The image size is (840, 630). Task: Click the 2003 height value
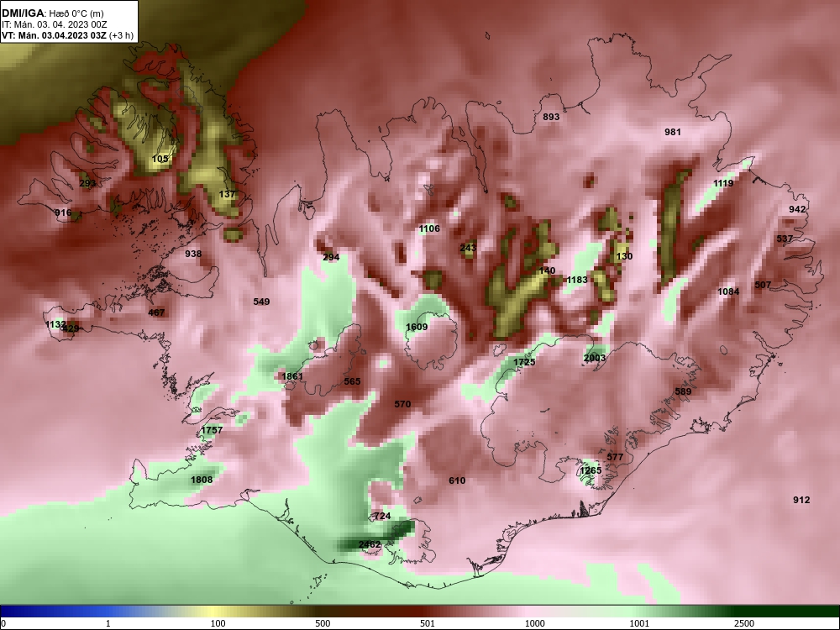[x=595, y=358]
